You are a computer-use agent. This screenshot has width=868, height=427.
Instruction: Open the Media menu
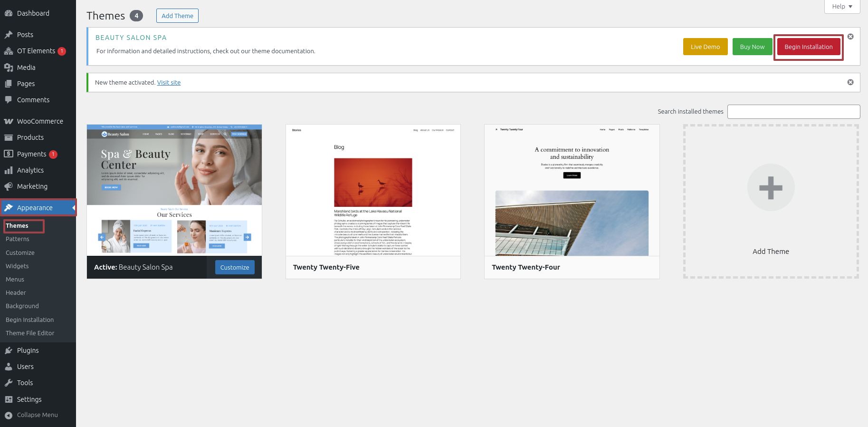(38, 68)
